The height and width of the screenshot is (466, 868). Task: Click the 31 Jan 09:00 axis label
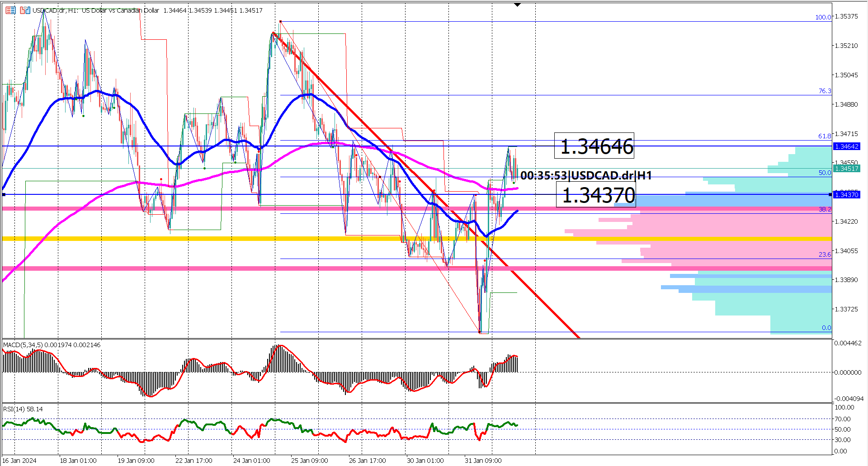point(484,461)
